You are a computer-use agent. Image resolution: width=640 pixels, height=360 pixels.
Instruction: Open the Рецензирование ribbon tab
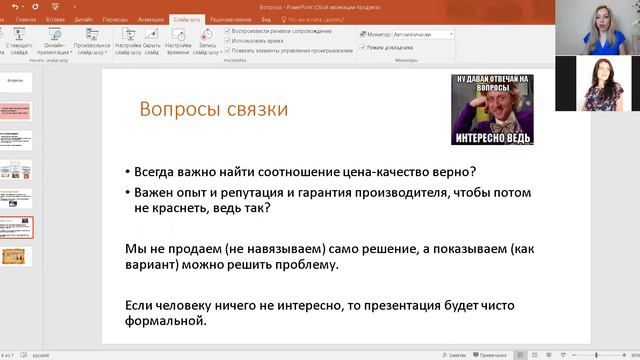(x=231, y=19)
